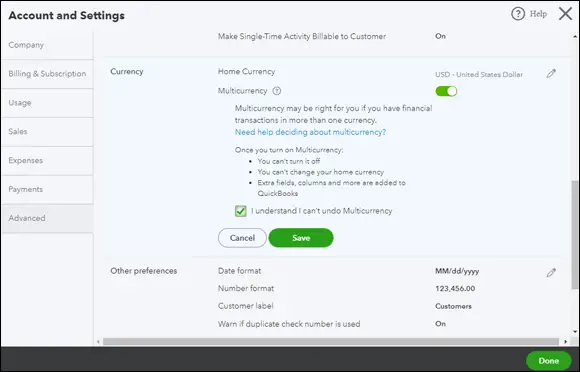Click the 123,456.00 number format value

(x=455, y=288)
